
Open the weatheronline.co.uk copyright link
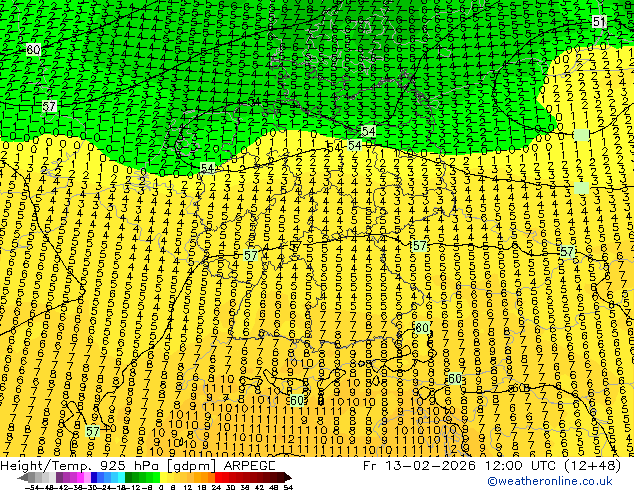pos(549,481)
